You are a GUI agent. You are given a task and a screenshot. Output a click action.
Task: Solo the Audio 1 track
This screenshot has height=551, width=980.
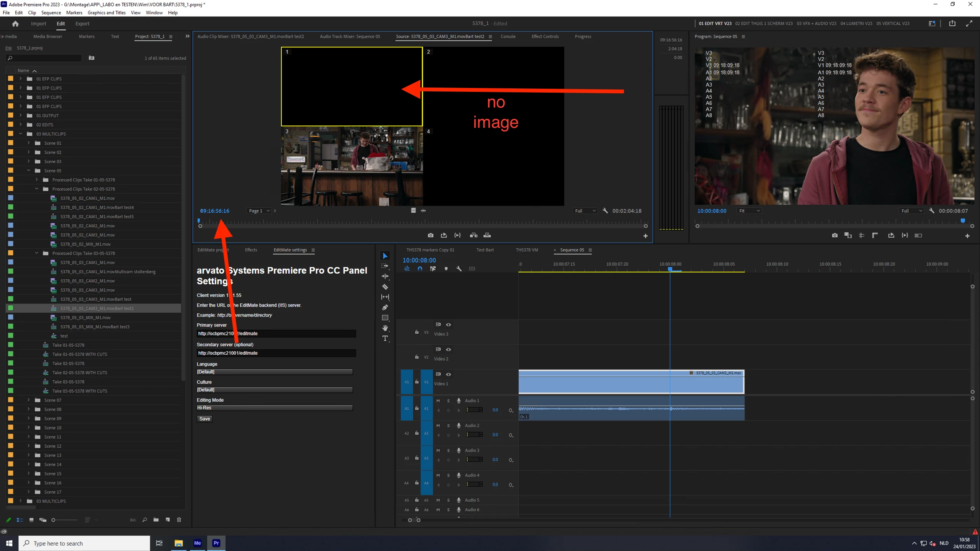click(x=448, y=401)
